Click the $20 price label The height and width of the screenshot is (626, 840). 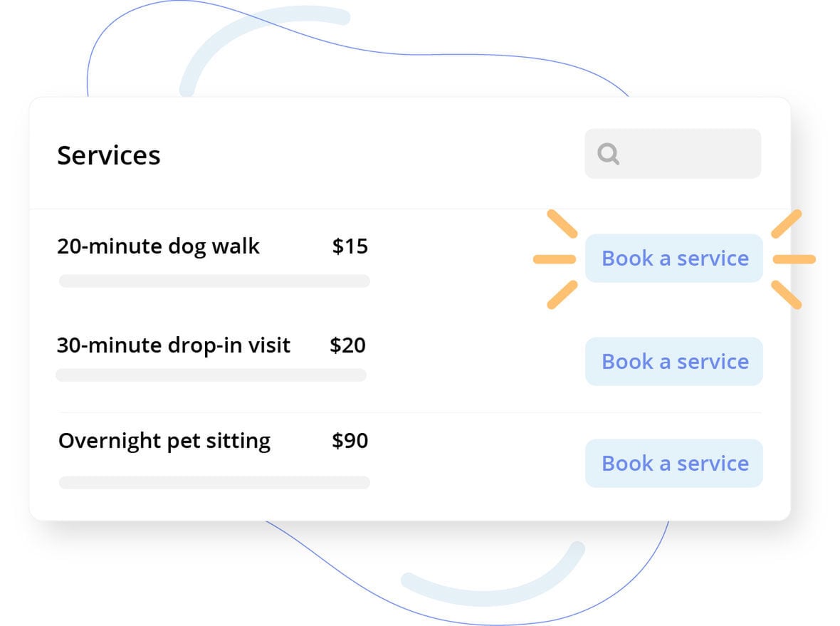[348, 345]
